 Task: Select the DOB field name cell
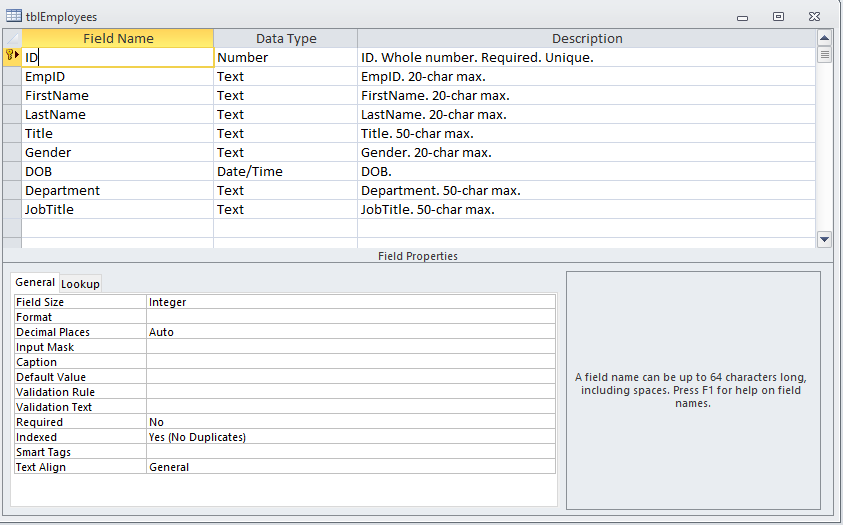(x=118, y=171)
